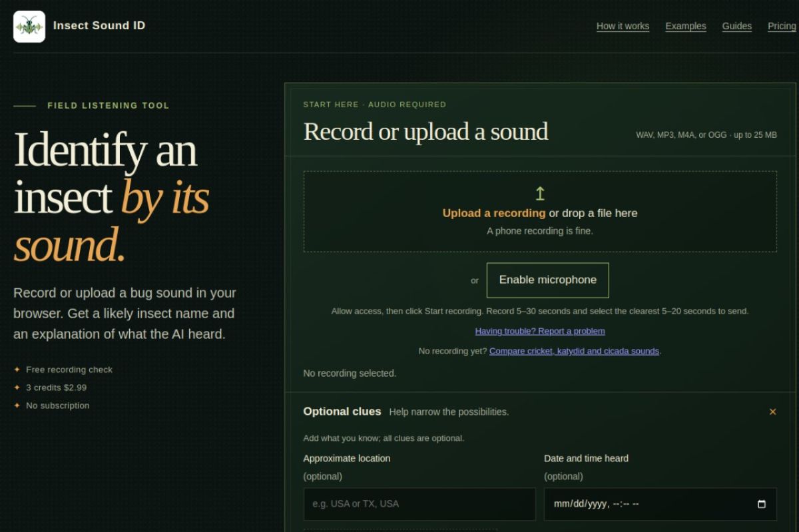The height and width of the screenshot is (532, 799).
Task: Open the Examples nav link
Action: [686, 26]
